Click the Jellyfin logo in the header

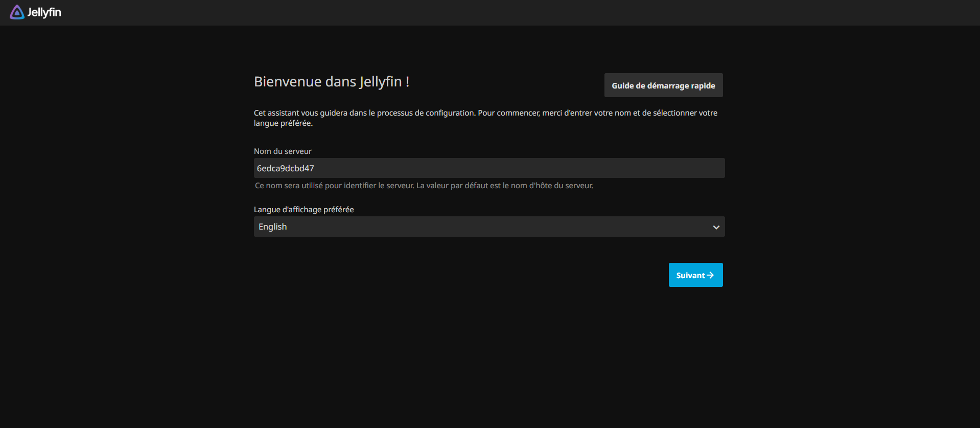pyautogui.click(x=35, y=12)
